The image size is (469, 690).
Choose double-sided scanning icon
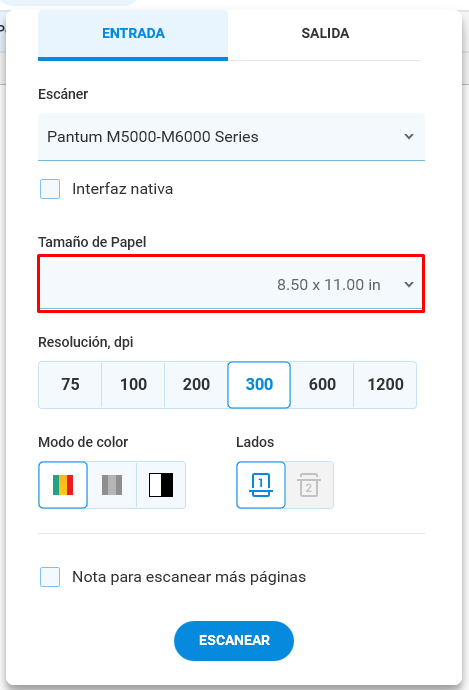coord(309,485)
